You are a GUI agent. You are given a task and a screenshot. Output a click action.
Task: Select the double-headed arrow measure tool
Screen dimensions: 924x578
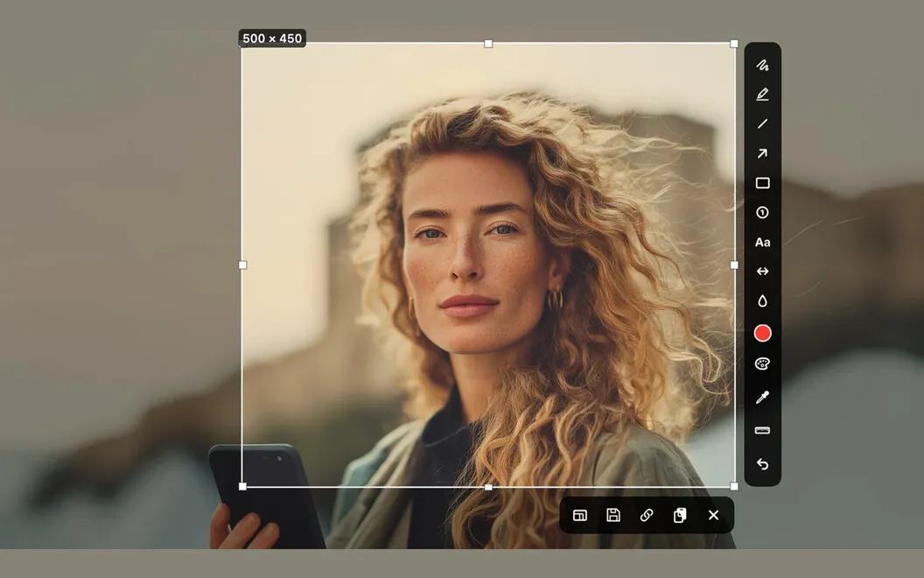point(762,271)
